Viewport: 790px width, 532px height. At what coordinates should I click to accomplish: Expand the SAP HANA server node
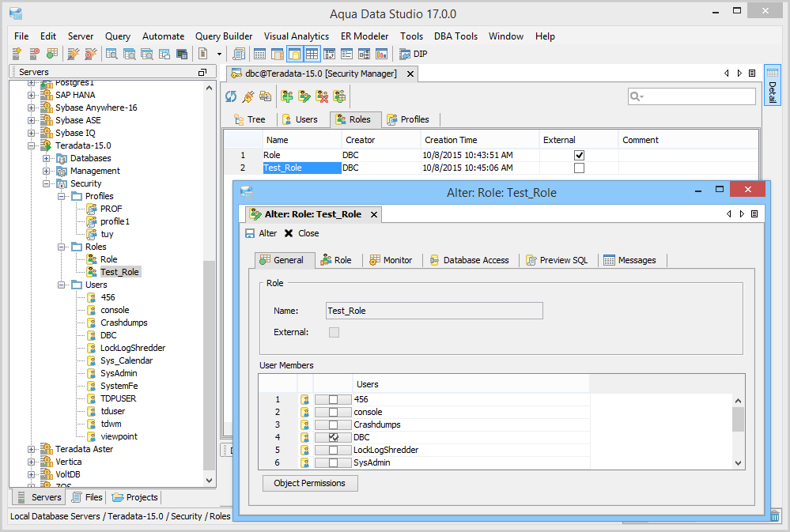click(x=32, y=95)
